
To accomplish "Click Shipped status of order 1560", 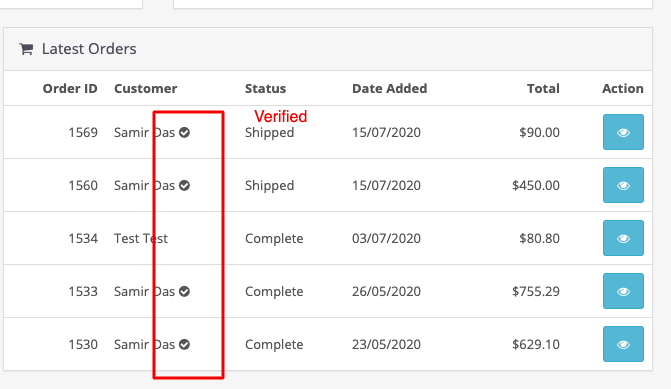I will pos(270,186).
